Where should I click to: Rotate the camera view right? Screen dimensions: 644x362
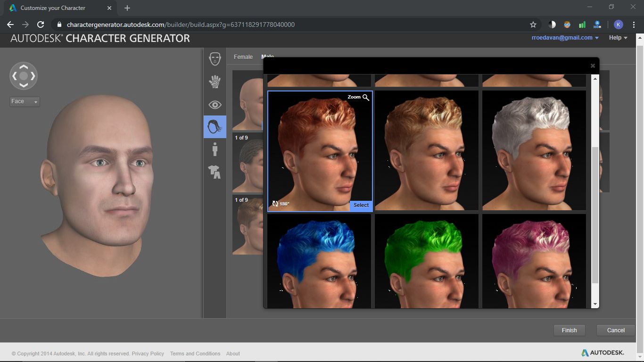(33, 76)
